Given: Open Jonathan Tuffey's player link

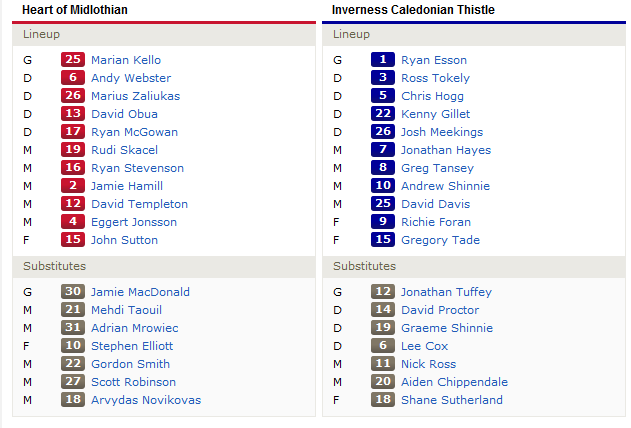Looking at the screenshot, I should pyautogui.click(x=446, y=292).
